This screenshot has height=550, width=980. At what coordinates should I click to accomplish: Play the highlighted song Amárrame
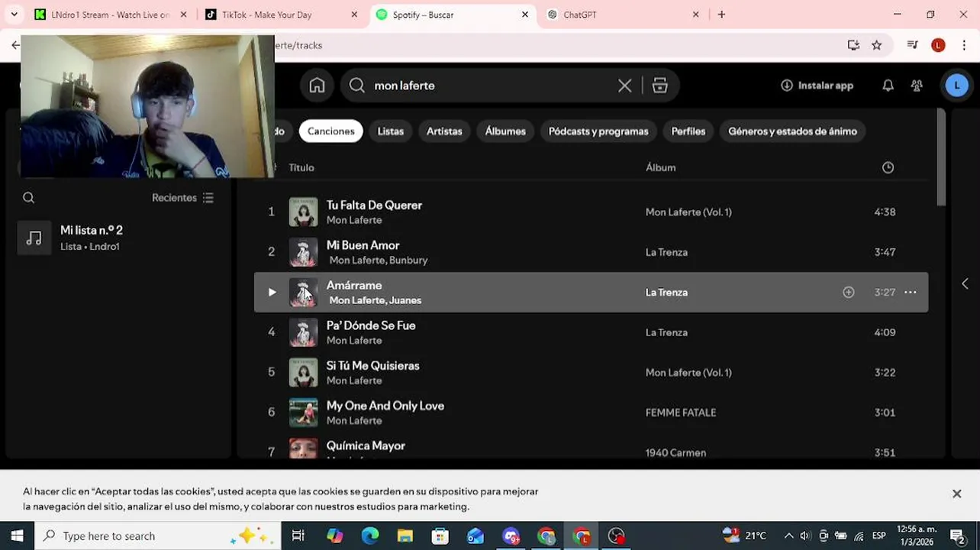(x=272, y=292)
